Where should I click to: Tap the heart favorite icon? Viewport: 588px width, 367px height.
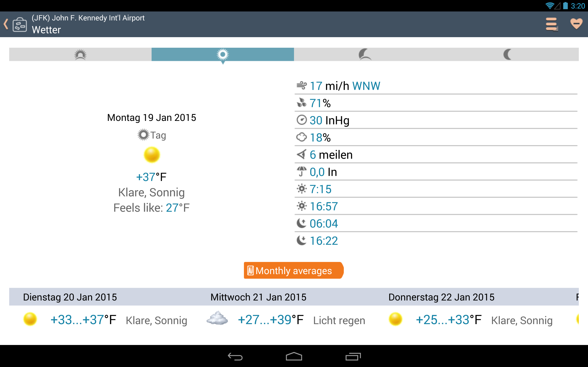576,24
